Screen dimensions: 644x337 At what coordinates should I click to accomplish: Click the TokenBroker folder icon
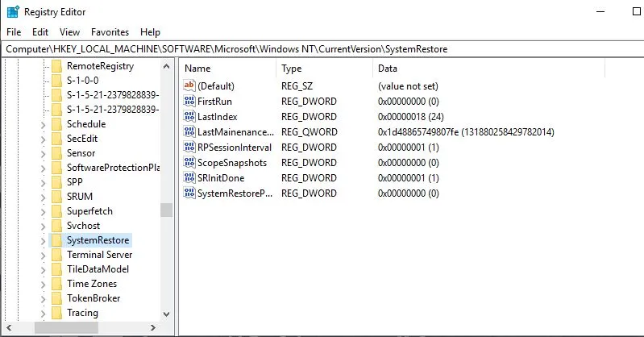[56, 298]
